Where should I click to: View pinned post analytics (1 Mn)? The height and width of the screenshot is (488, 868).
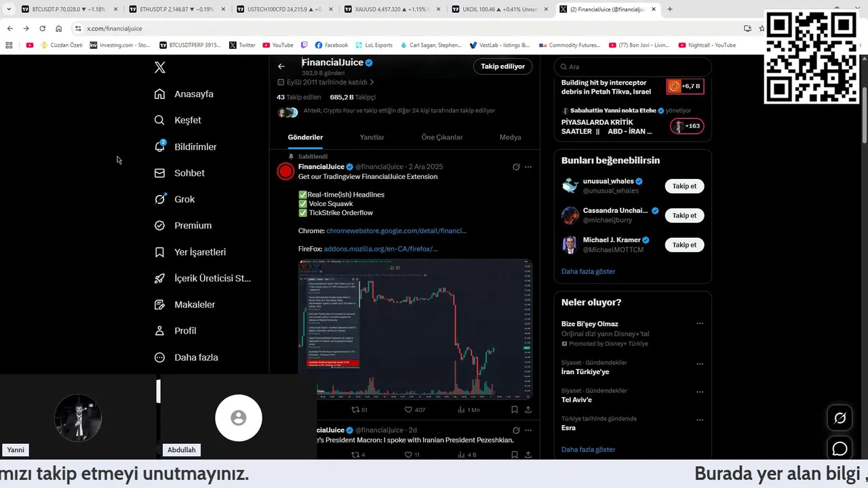[469, 409]
